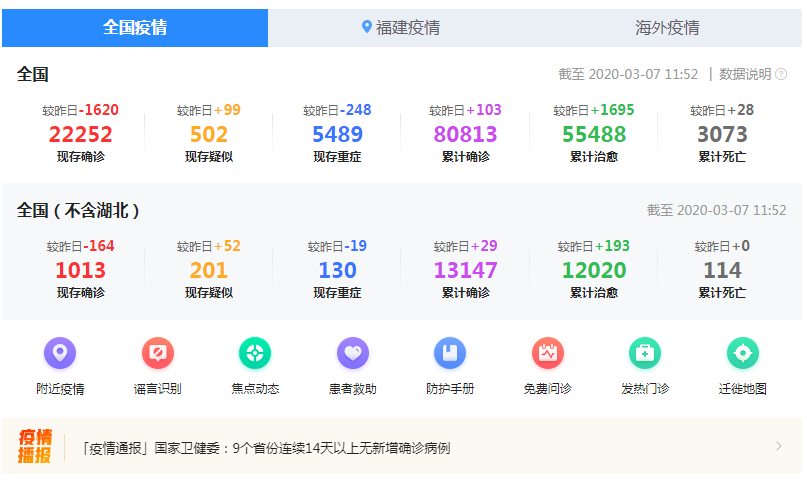807x482 pixels.
Task: Click the 较昨日+28 change text
Action: [722, 110]
